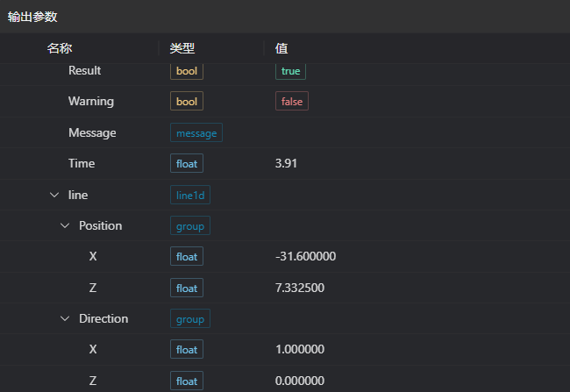Click the green true value badge
This screenshot has width=570, height=392.
tap(290, 71)
